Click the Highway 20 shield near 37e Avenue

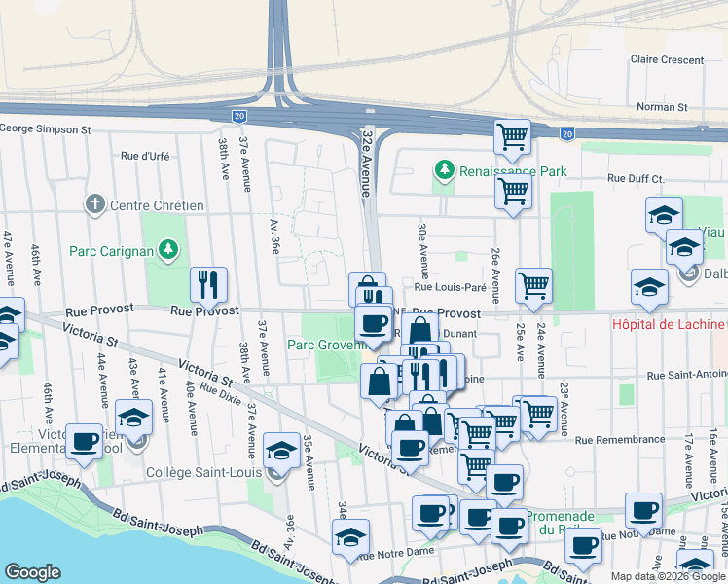pyautogui.click(x=239, y=116)
